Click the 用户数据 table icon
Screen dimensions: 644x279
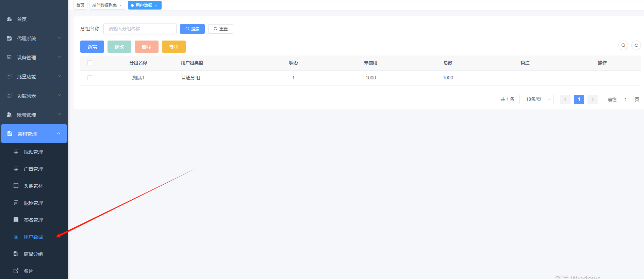pyautogui.click(x=16, y=237)
